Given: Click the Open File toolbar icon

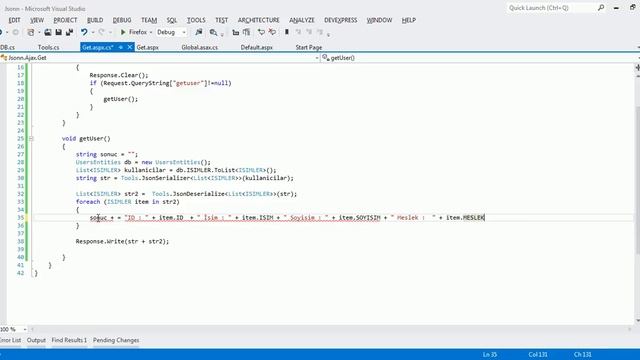Looking at the screenshot, I should pos(48,32).
